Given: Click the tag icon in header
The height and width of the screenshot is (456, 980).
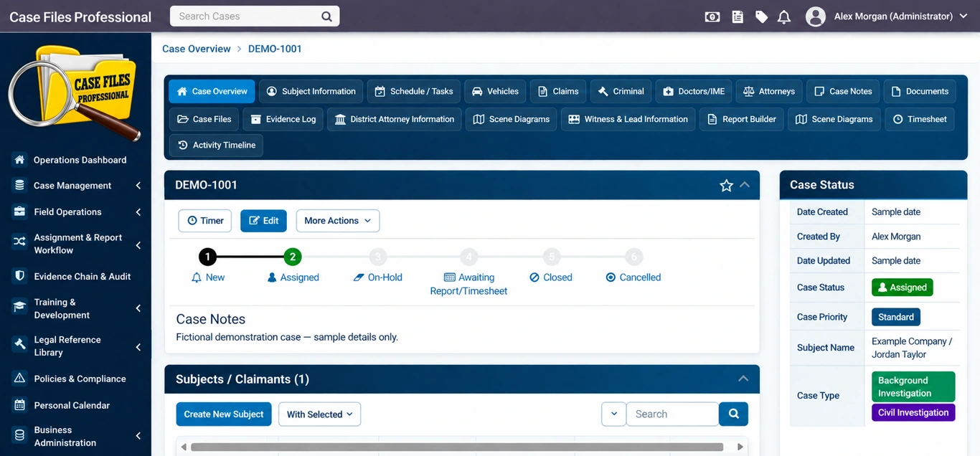Looking at the screenshot, I should click(761, 16).
